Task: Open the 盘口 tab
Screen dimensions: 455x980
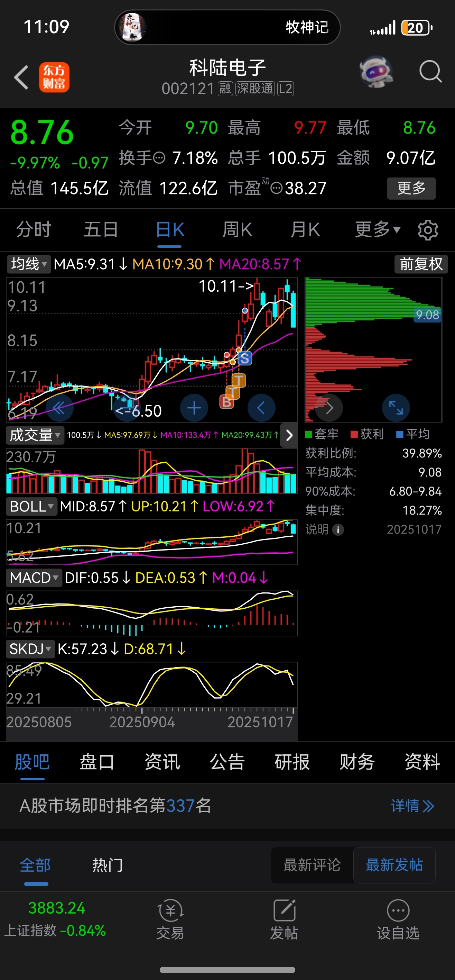Action: click(x=97, y=762)
